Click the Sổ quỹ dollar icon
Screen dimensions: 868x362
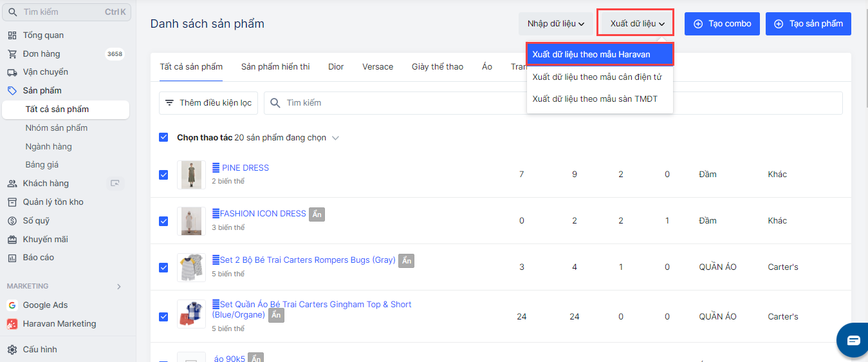pyautogui.click(x=12, y=221)
